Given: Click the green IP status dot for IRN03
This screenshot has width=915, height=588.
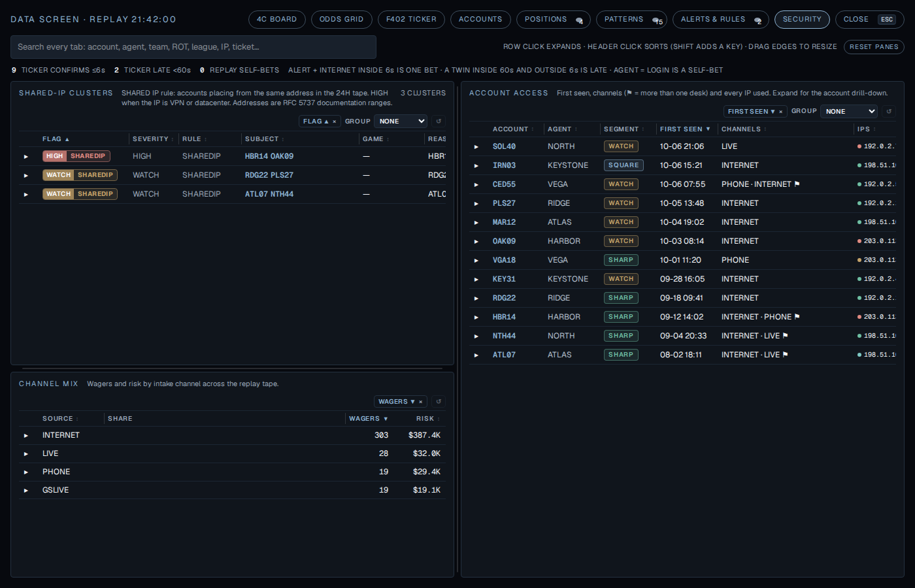Looking at the screenshot, I should click(x=859, y=165).
